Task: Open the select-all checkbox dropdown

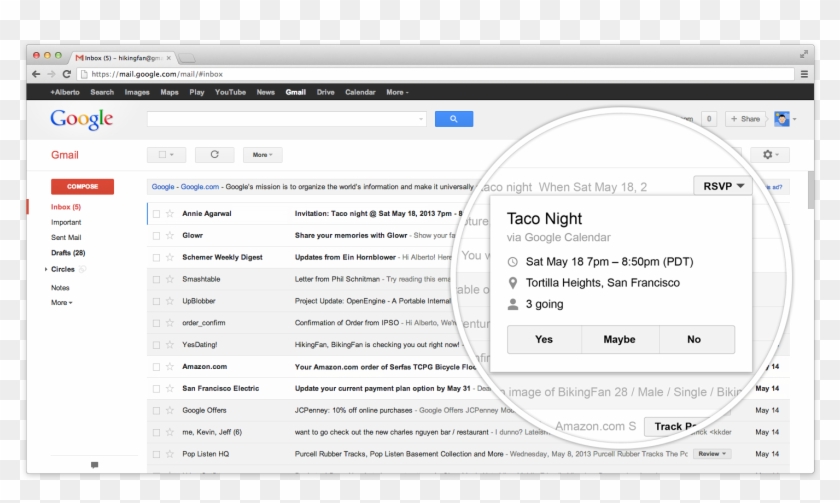Action: click(x=167, y=155)
